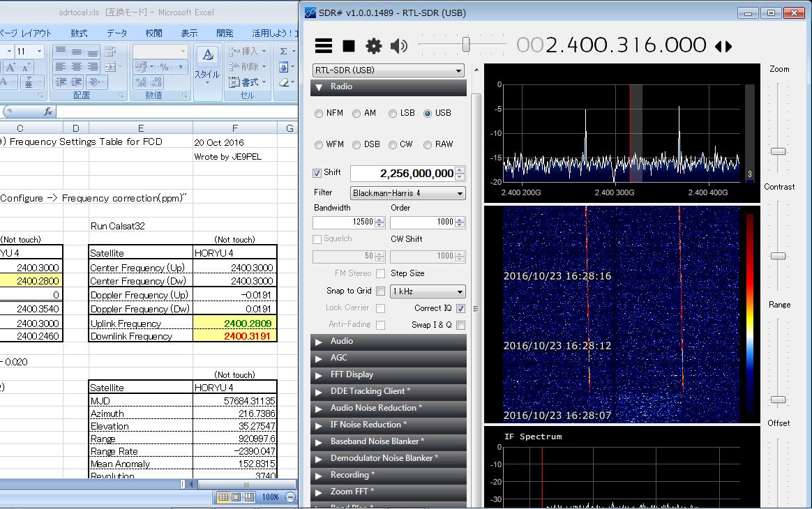Click Excel wrap text icon
Screen dimensions: 812x509
tap(110, 52)
